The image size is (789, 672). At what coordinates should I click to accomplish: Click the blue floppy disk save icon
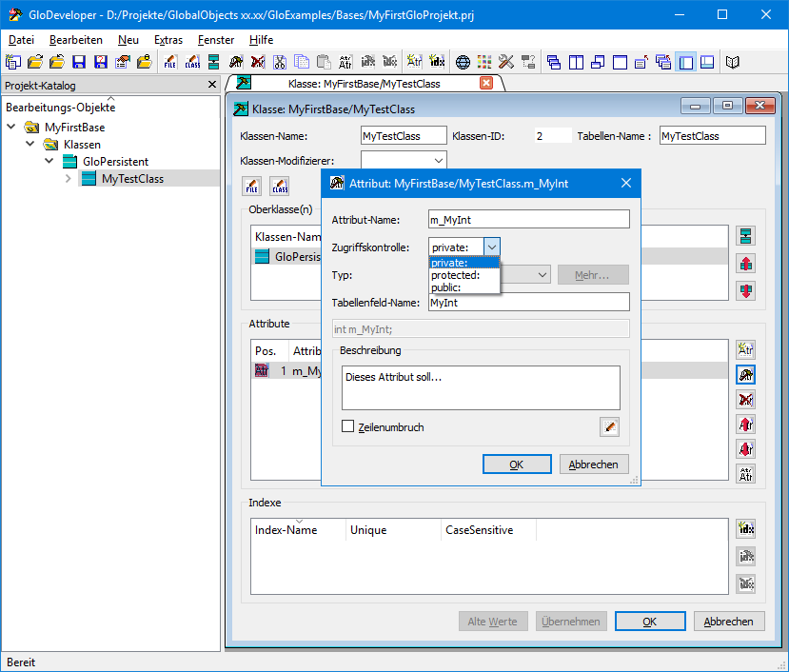79,62
